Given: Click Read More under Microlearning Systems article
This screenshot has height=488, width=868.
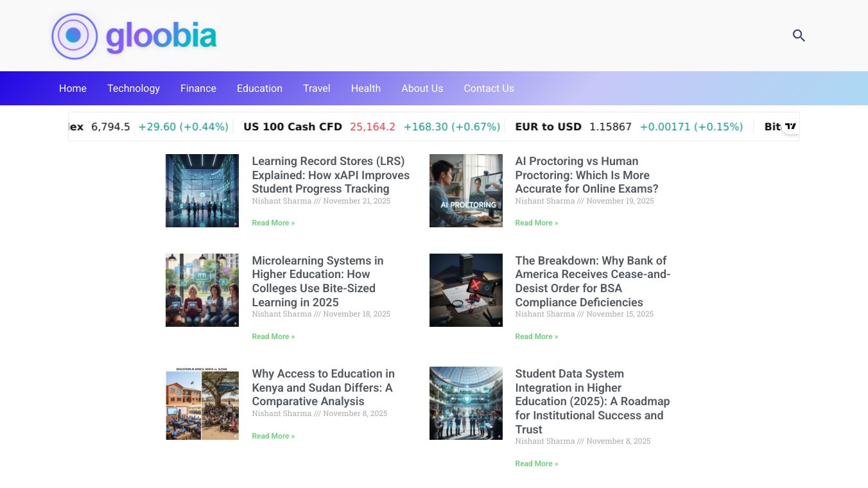Looking at the screenshot, I should point(273,336).
